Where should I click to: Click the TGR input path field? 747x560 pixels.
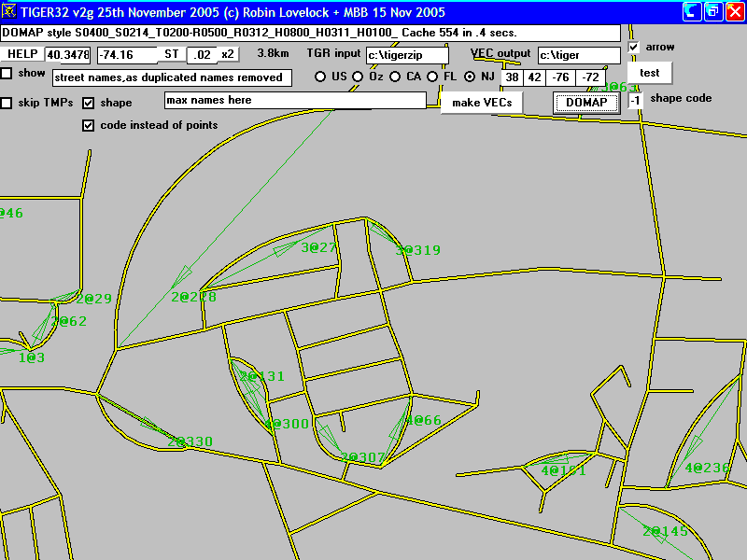[409, 55]
